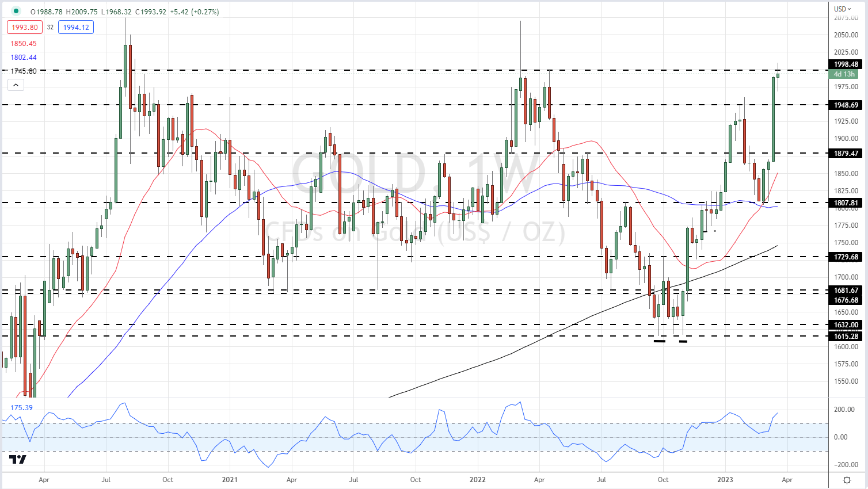Click the close value C1993.92
This screenshot has height=489, width=868.
pos(150,12)
